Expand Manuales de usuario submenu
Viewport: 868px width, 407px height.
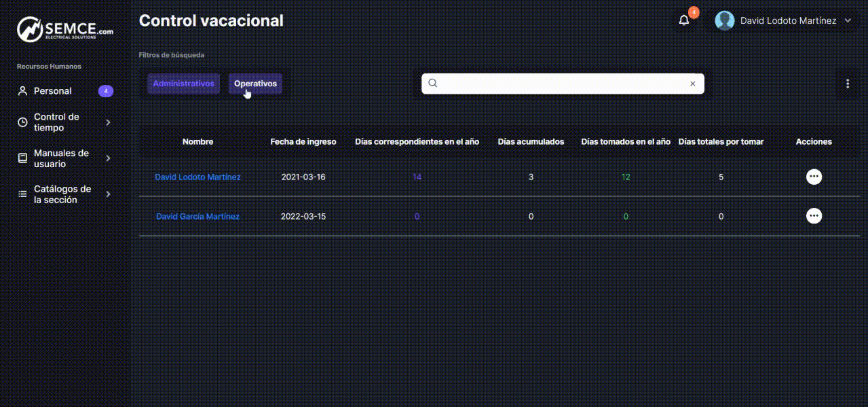(x=109, y=158)
